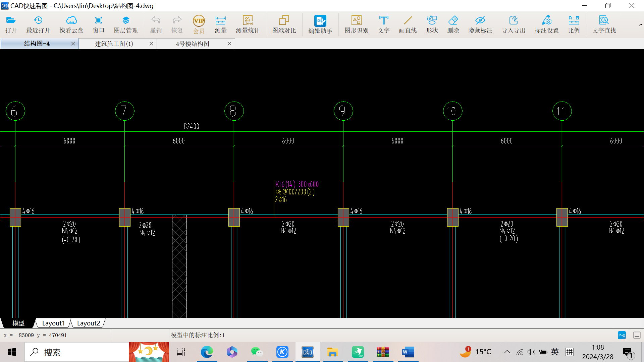Click the φ8@100/200(2) stirrup annotation

coord(295,192)
